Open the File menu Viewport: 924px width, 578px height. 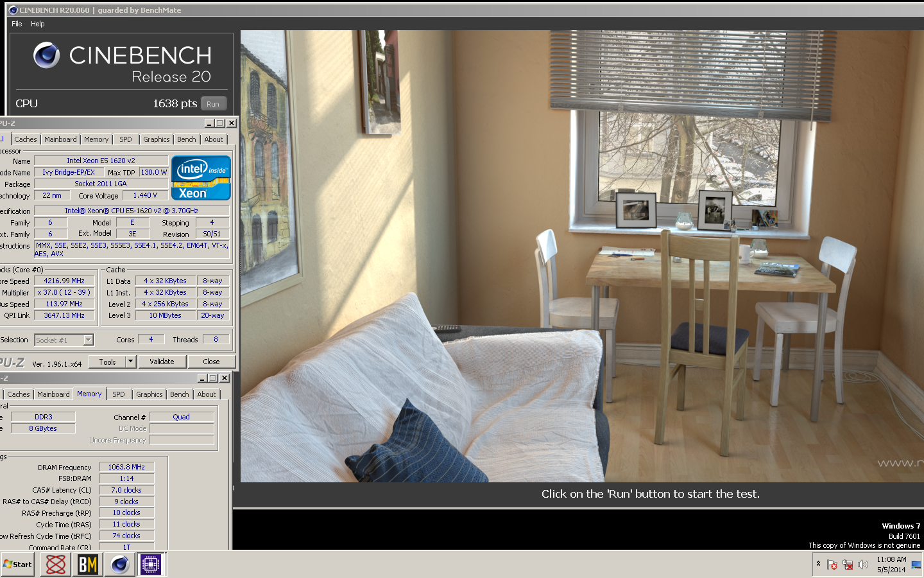[17, 24]
